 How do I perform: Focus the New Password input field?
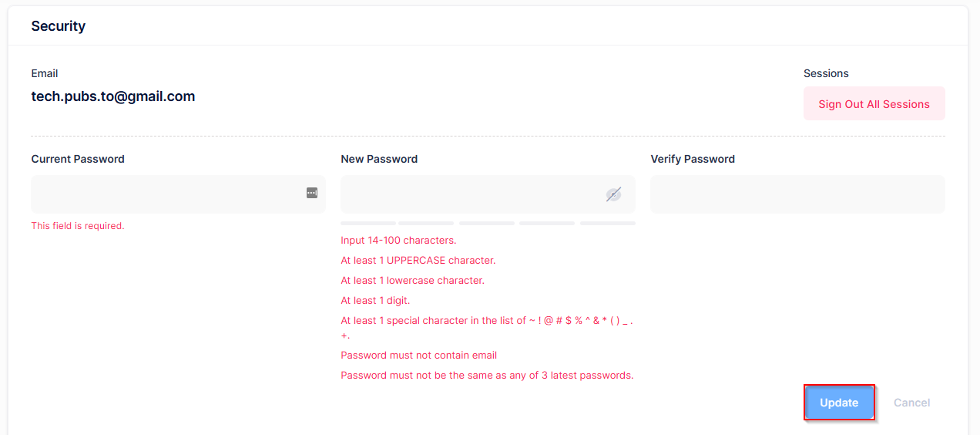point(470,194)
